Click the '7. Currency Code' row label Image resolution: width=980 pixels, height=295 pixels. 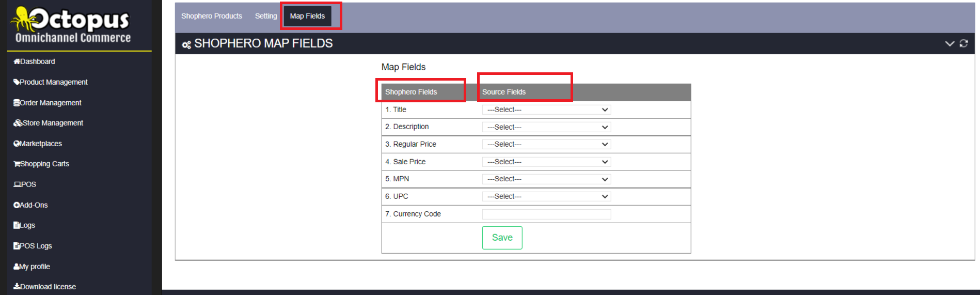pos(413,214)
